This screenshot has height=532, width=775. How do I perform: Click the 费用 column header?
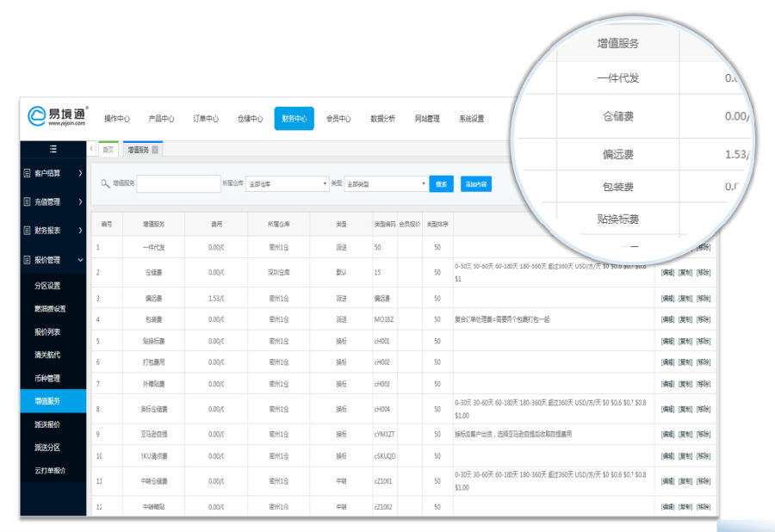(216, 225)
